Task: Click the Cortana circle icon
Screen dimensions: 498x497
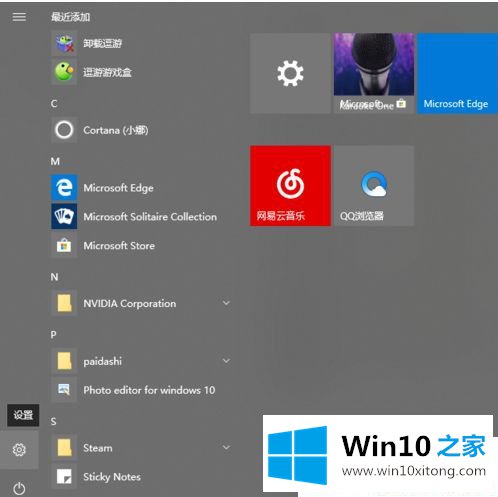Action: (64, 130)
